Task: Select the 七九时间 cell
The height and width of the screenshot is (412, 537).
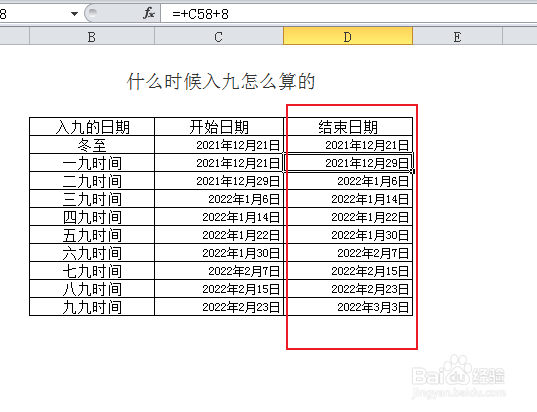Action: point(92,271)
